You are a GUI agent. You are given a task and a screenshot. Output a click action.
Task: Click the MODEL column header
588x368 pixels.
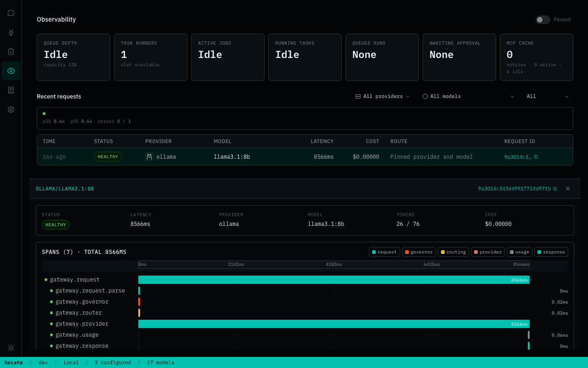[x=223, y=141]
